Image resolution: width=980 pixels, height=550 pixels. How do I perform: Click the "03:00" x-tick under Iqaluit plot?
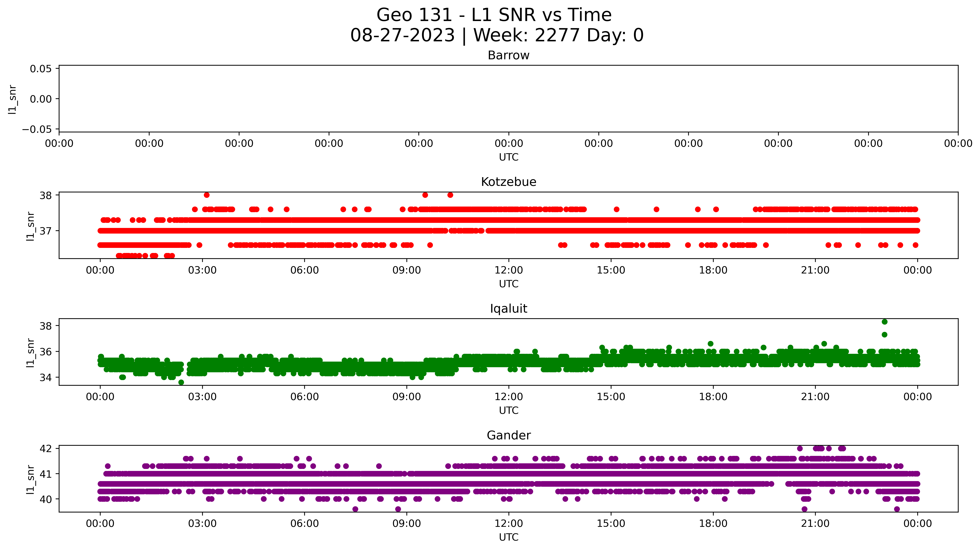202,397
